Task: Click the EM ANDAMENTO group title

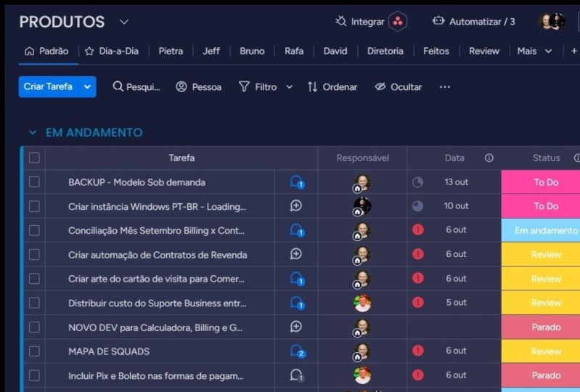Action: pyautogui.click(x=94, y=132)
